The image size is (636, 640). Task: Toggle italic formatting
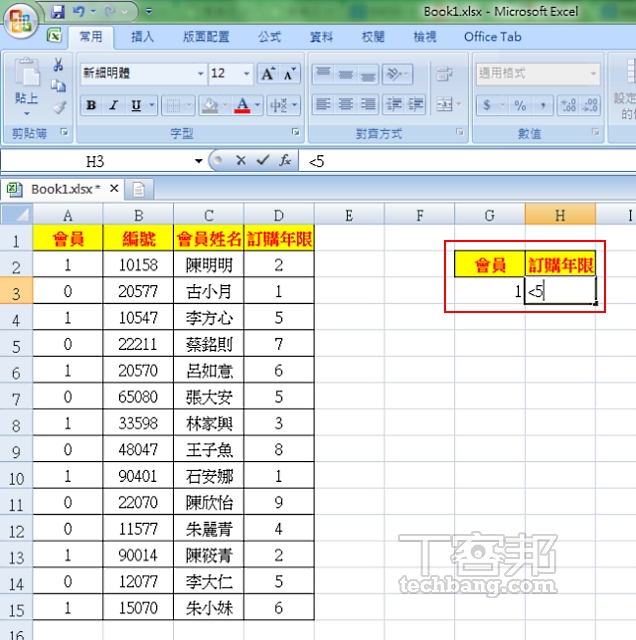click(x=113, y=106)
